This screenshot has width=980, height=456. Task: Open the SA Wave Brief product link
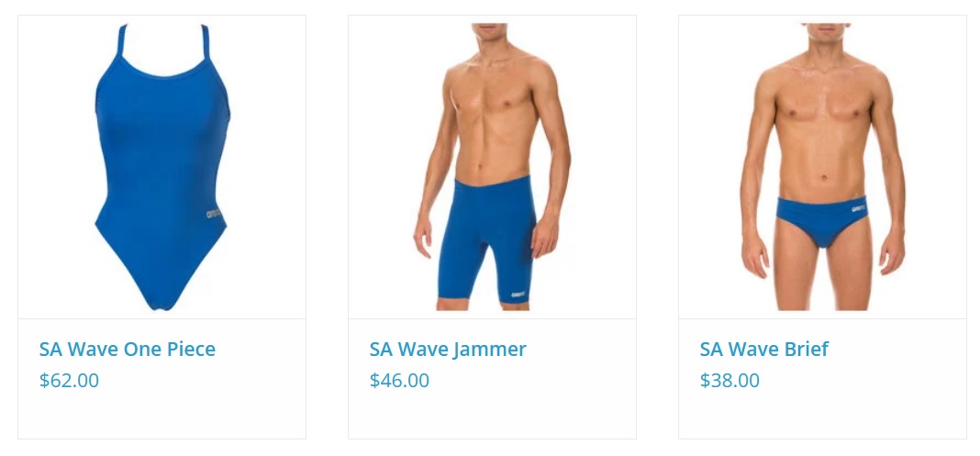pos(763,349)
